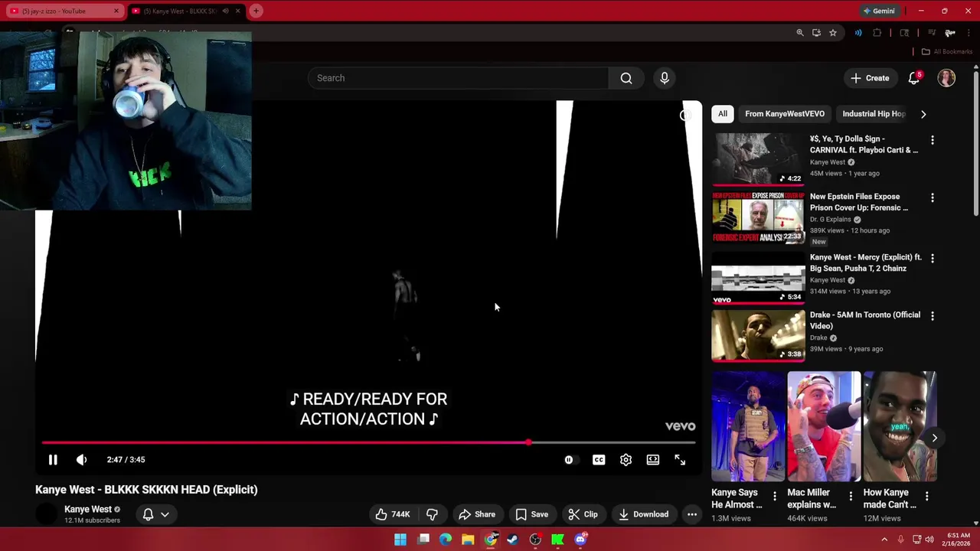Click the video progress bar scrubber
The height and width of the screenshot is (551, 980).
pos(528,442)
